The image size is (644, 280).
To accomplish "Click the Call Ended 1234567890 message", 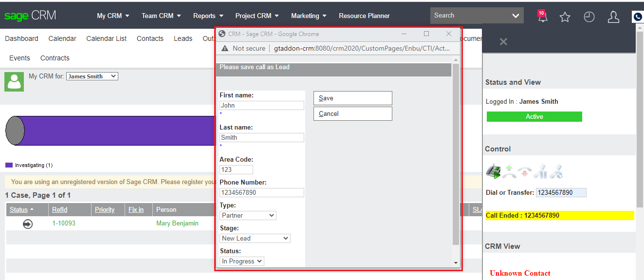I will click(x=560, y=215).
